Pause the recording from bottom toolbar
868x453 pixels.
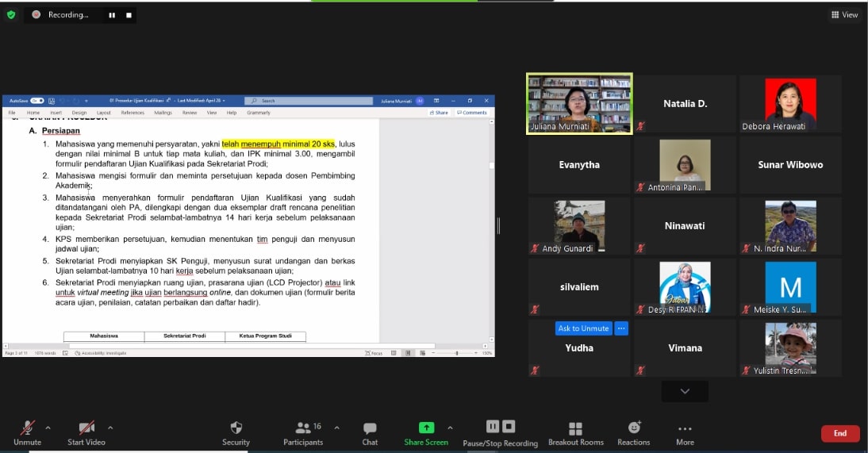tap(492, 426)
